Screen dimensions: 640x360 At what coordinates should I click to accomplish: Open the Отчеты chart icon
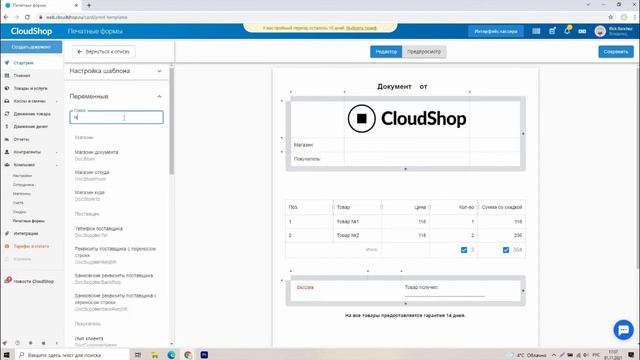tap(7, 139)
